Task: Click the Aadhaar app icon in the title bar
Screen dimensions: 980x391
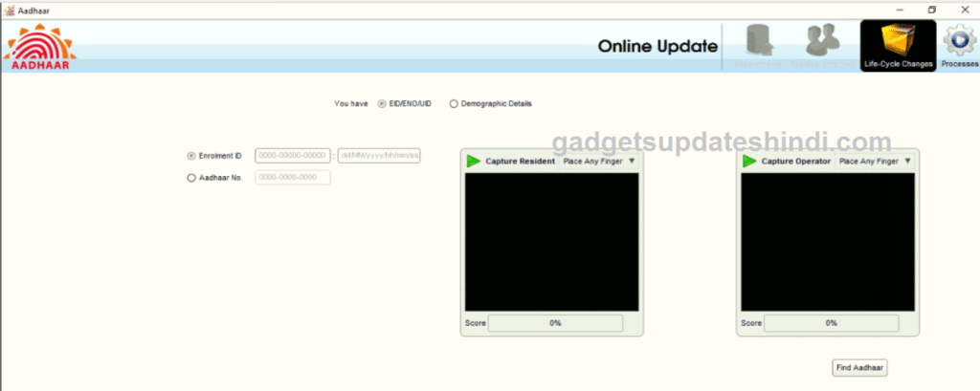Action: [9, 10]
